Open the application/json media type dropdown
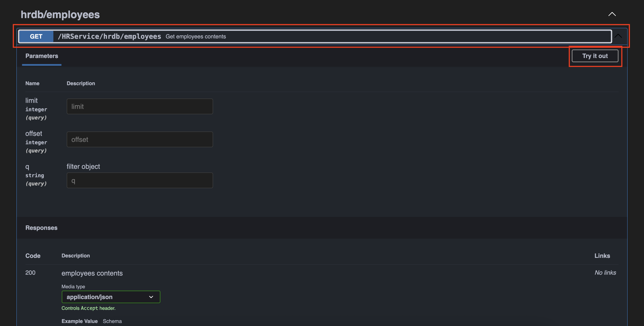 point(111,297)
